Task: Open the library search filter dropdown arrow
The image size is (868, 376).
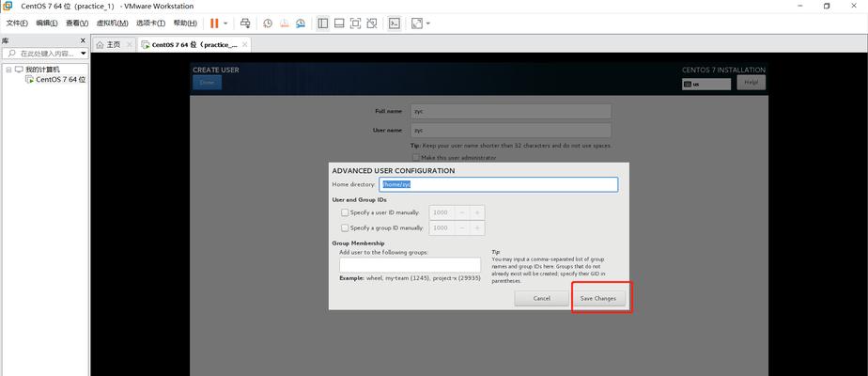Action: tap(84, 54)
